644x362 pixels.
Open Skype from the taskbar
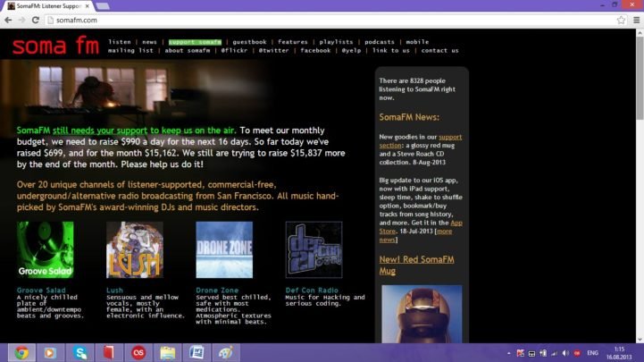[x=80, y=352]
